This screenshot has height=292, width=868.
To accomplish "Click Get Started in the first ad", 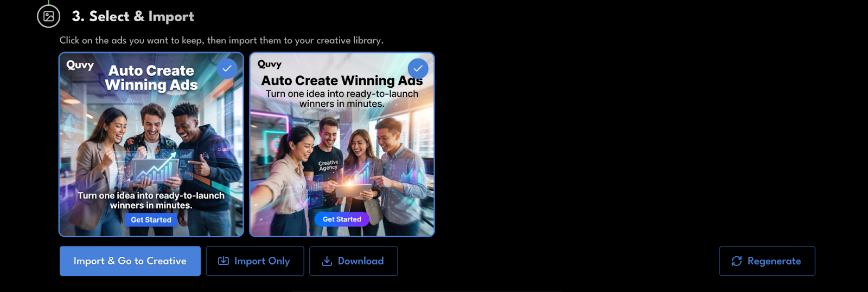I will tap(151, 220).
